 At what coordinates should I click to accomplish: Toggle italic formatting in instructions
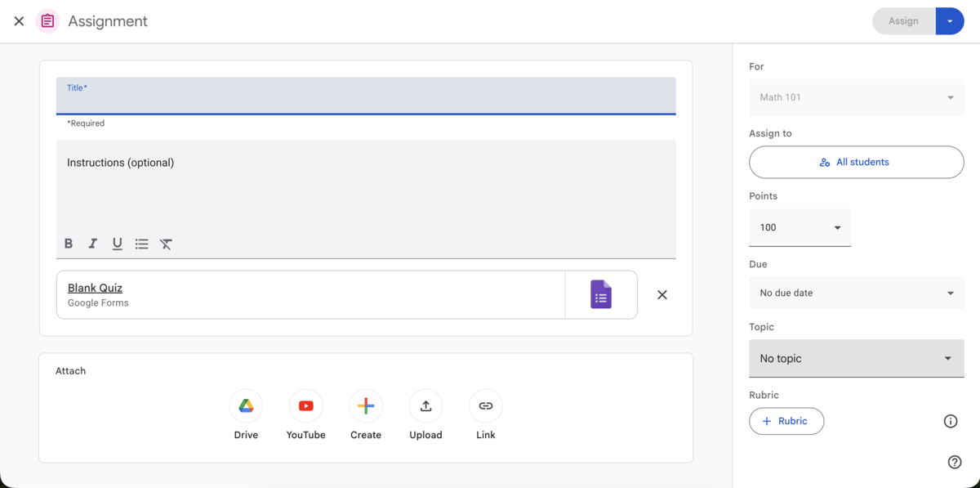click(92, 244)
